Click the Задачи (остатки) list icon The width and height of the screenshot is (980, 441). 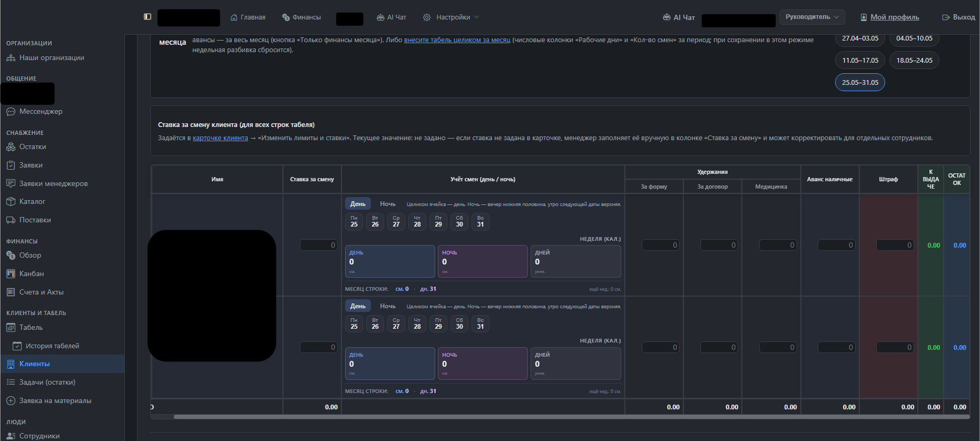pyautogui.click(x=11, y=383)
